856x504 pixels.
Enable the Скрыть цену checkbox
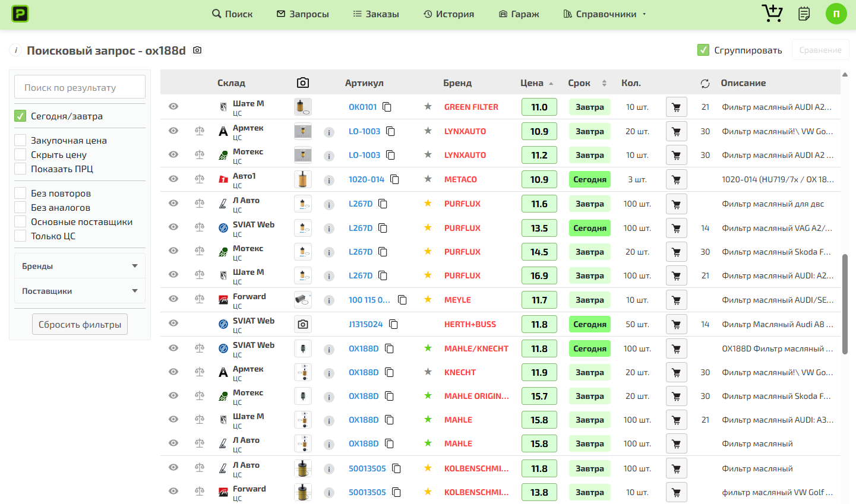point(20,154)
